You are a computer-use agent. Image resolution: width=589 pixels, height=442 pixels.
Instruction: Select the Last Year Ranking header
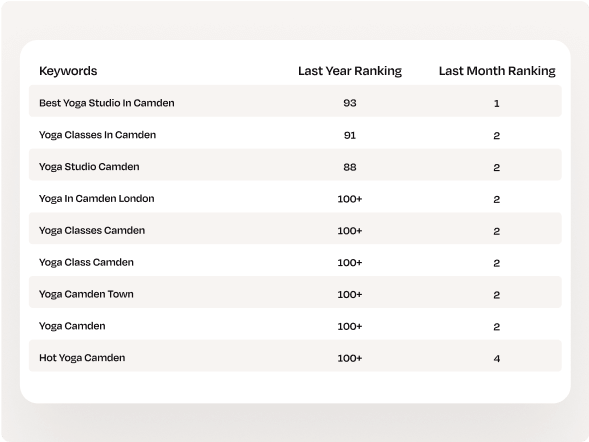pos(350,71)
